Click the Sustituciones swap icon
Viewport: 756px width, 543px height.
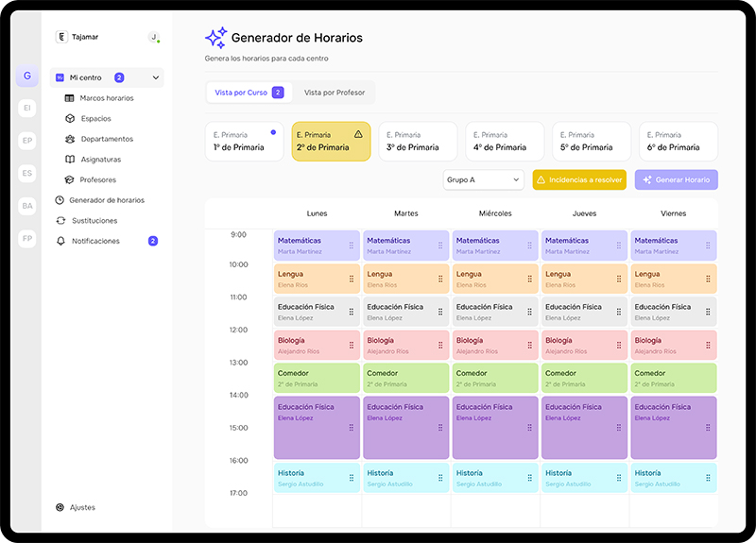[60, 221]
